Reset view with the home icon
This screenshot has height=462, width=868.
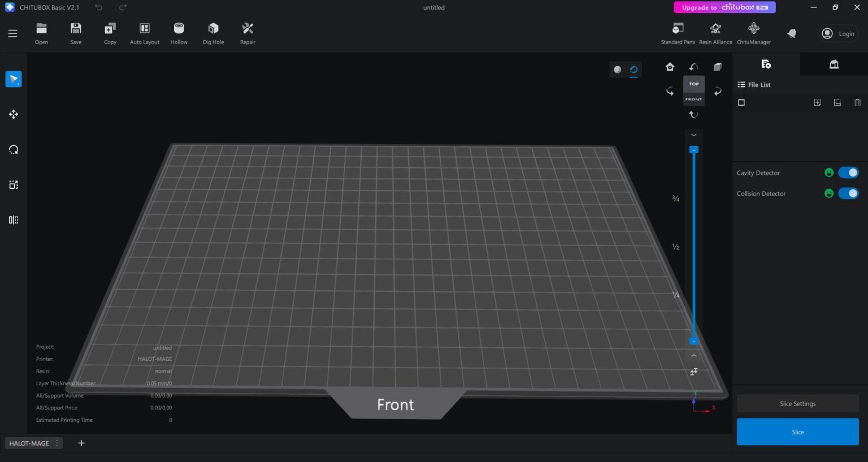point(670,67)
